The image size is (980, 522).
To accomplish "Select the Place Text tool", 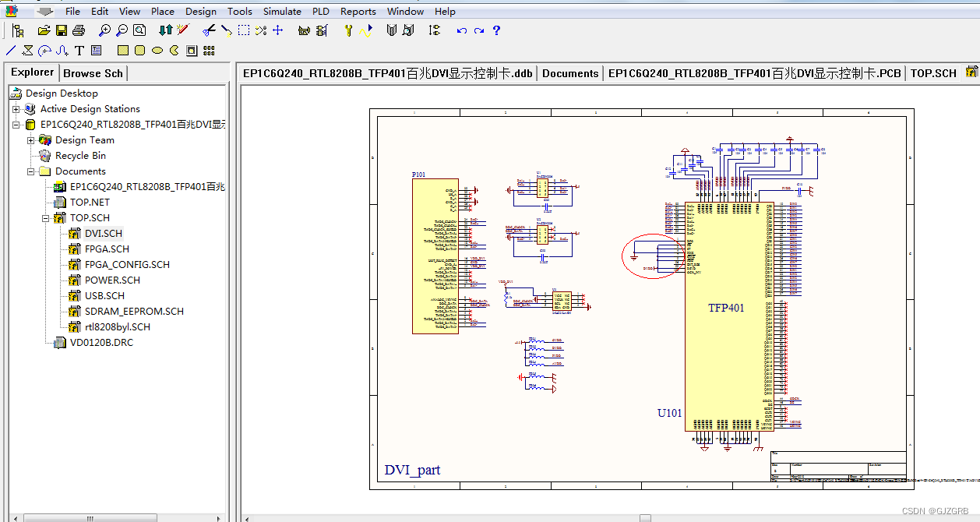I will pos(81,50).
